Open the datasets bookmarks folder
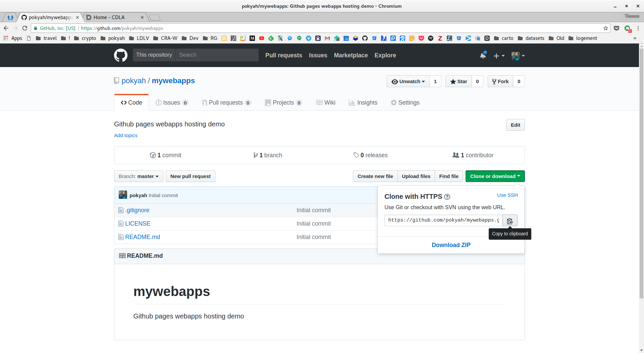The height and width of the screenshot is (353, 644). [531, 38]
